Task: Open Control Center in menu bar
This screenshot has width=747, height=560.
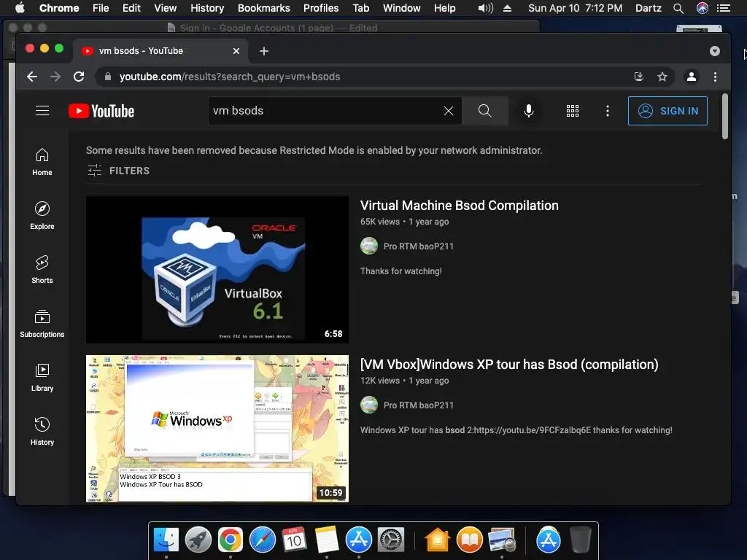Action: [724, 8]
